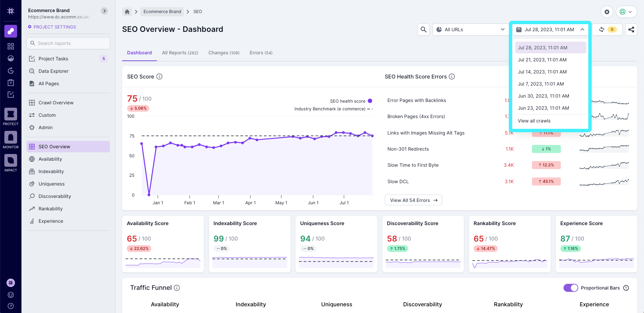Click the smiley feedback icon
Image resolution: width=644 pixels, height=313 pixels.
pos(11,295)
